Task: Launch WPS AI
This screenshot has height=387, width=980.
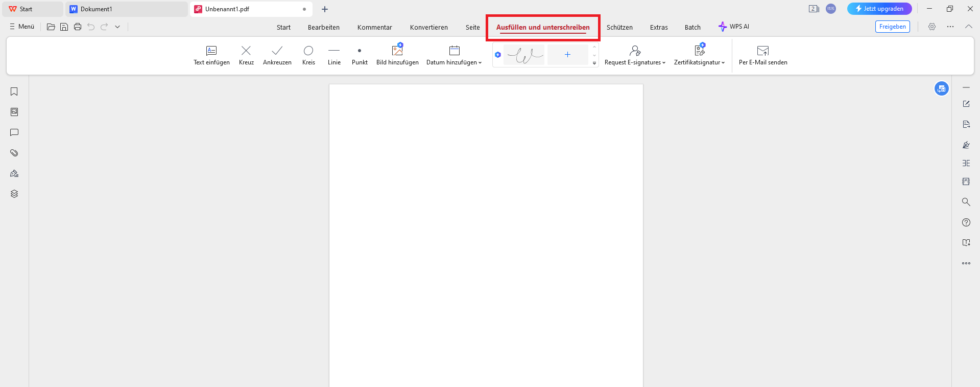Action: 734,27
